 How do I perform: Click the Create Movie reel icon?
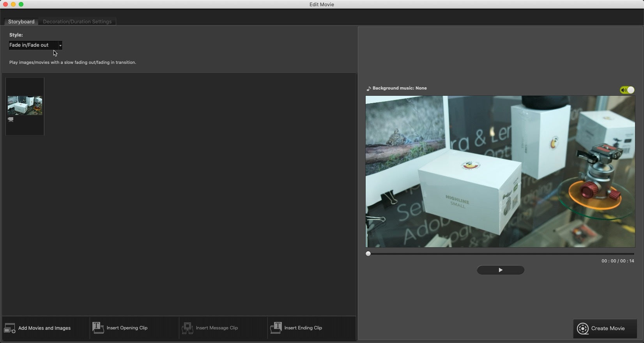[583, 329]
